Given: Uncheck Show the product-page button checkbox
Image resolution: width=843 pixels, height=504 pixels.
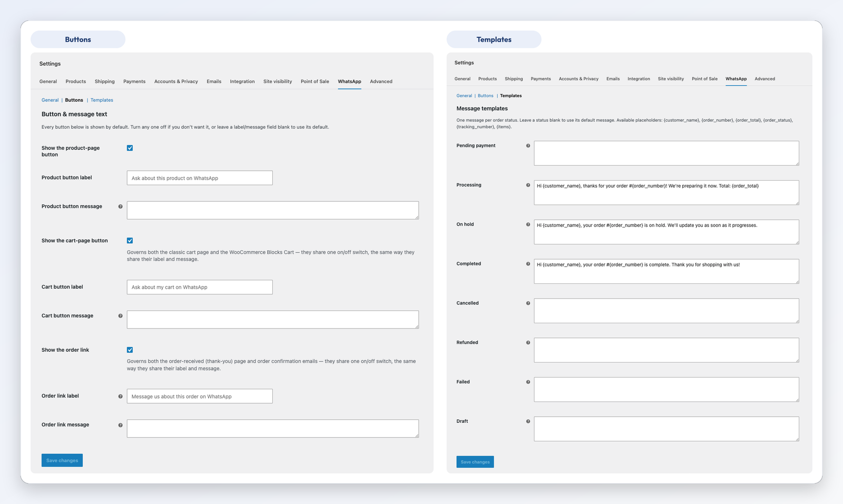Looking at the screenshot, I should (x=130, y=148).
